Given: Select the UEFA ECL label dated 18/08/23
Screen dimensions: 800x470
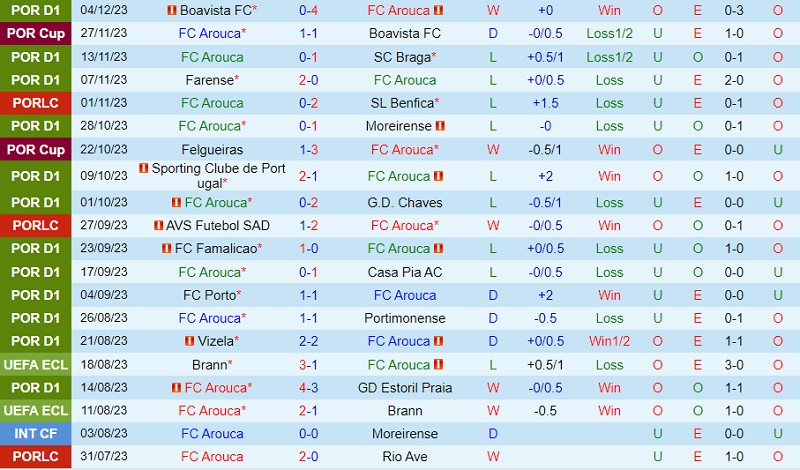Looking at the screenshot, I should click(x=36, y=365).
